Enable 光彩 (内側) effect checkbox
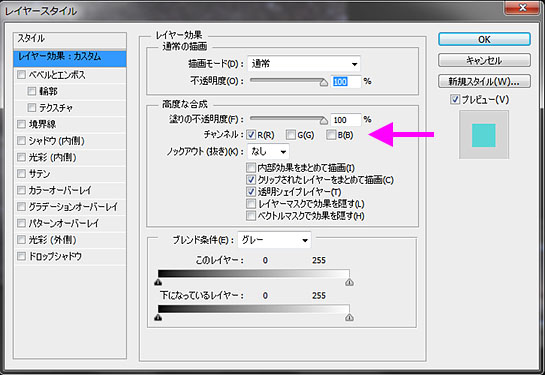Screen dimensions: 545x375 tap(22, 157)
